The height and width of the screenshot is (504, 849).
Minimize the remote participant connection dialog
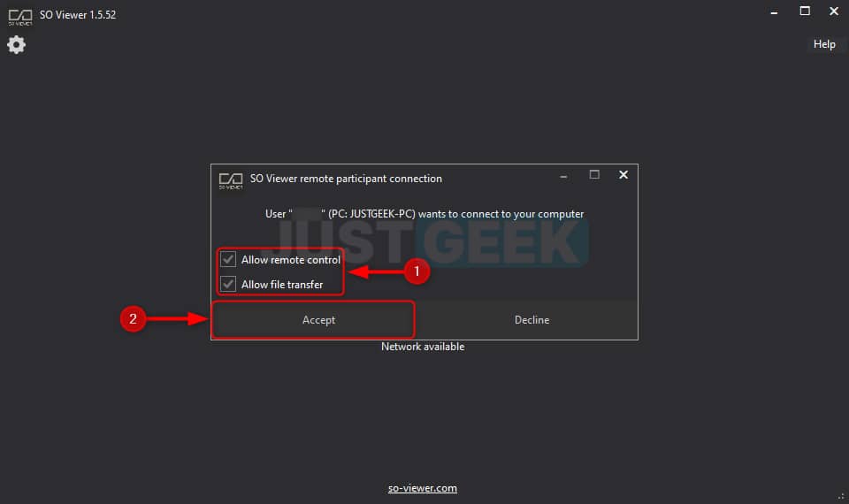tap(563, 176)
